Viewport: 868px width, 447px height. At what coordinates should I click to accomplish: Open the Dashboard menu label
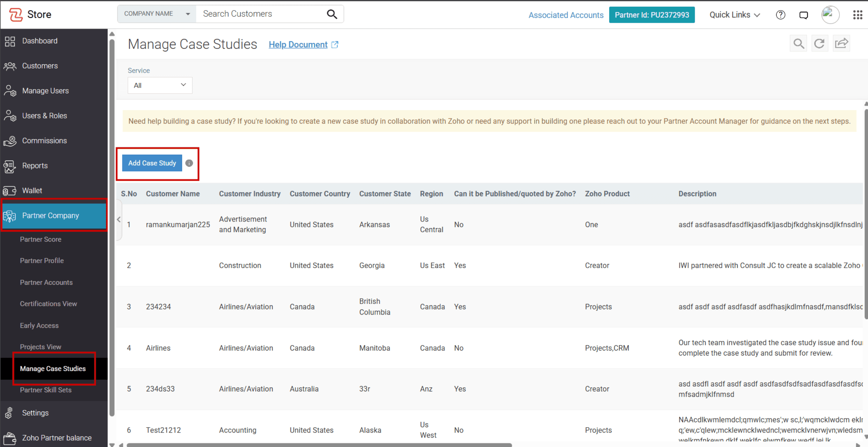(40, 41)
